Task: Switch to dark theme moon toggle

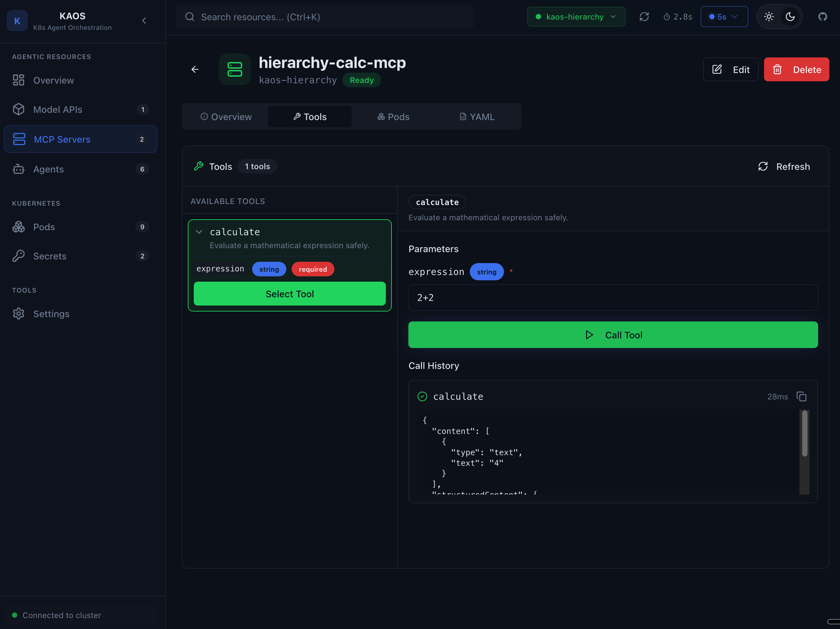Action: point(790,17)
